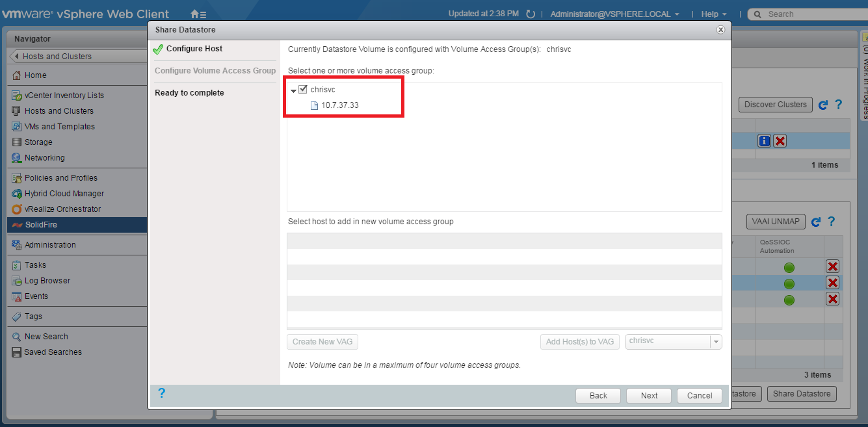Click background Share Datastore button
This screenshot has width=868, height=427.
(x=802, y=394)
